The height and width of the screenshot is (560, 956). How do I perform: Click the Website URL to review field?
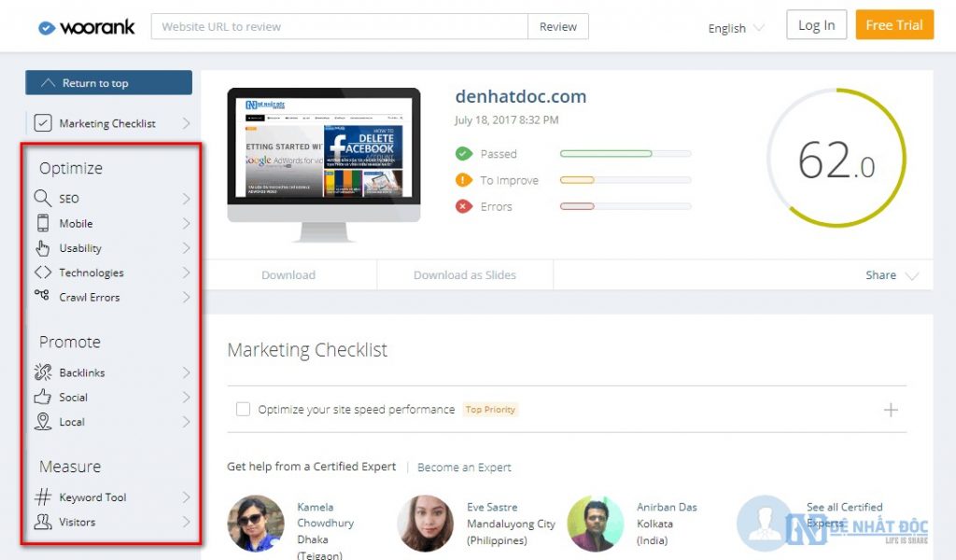[x=339, y=27]
